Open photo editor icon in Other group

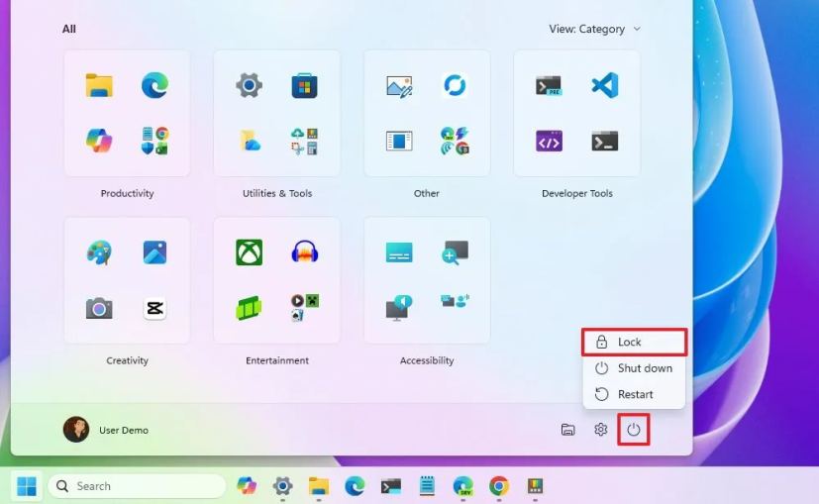(x=399, y=86)
